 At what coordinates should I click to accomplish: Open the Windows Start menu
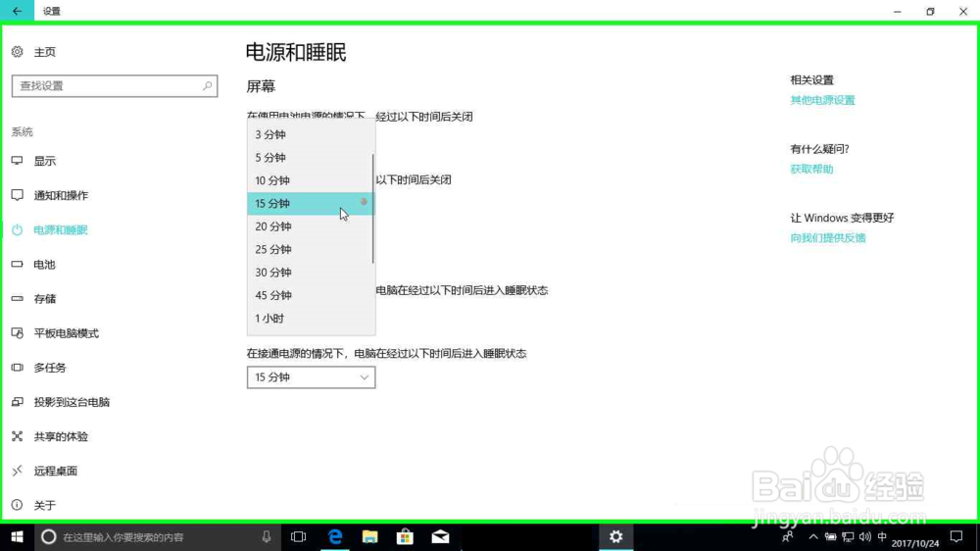pos(17,536)
